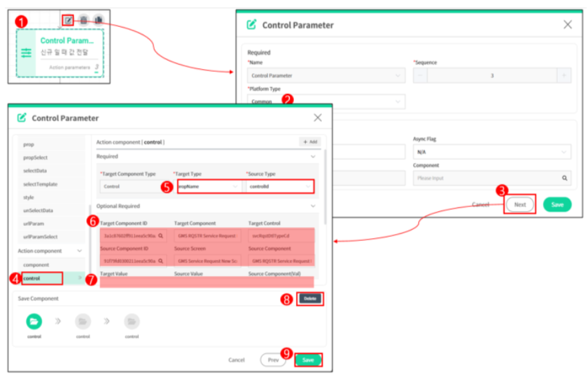
Task: Close the front Control Parameter dialog
Action: (x=317, y=118)
